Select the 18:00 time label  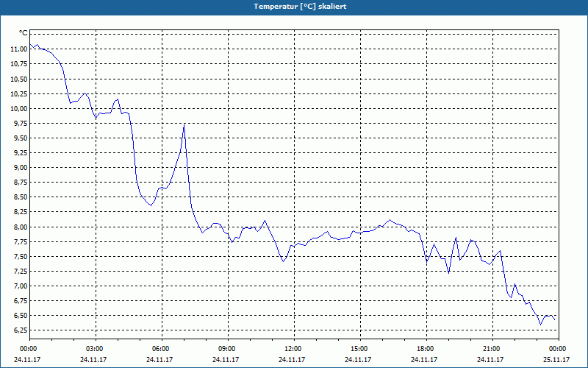click(x=426, y=349)
